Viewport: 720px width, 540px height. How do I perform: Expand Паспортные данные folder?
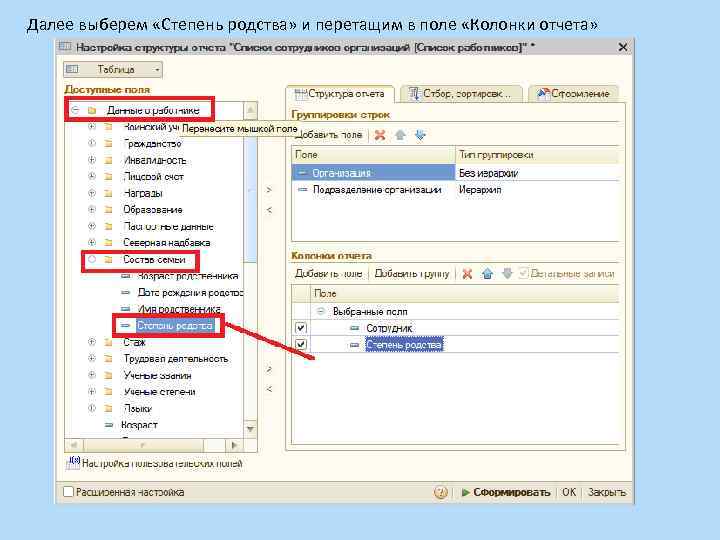coord(92,226)
